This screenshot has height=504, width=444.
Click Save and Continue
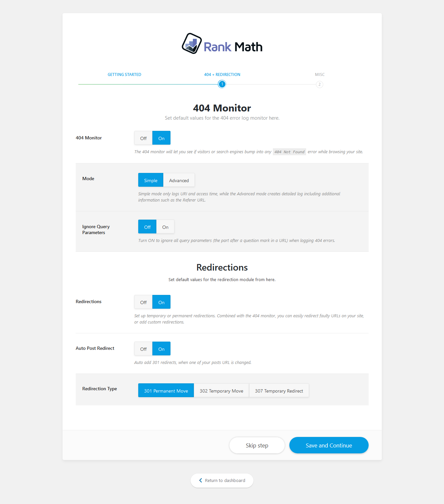pyautogui.click(x=329, y=445)
